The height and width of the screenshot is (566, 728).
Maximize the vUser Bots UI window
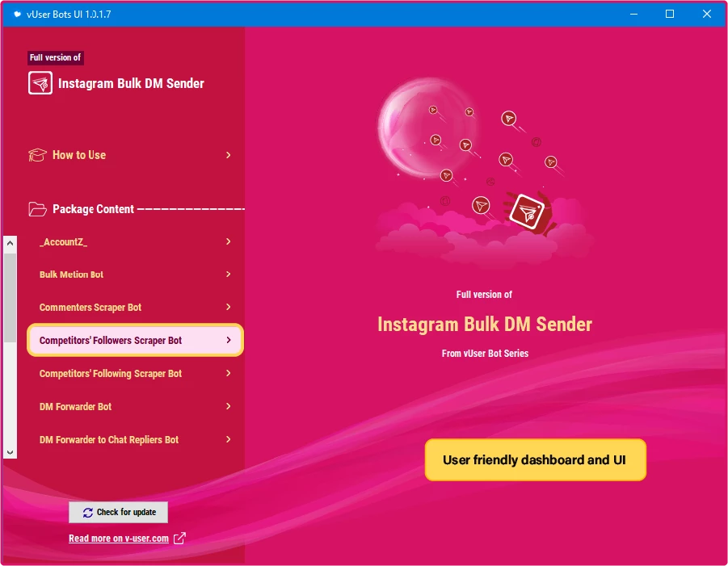pos(670,14)
